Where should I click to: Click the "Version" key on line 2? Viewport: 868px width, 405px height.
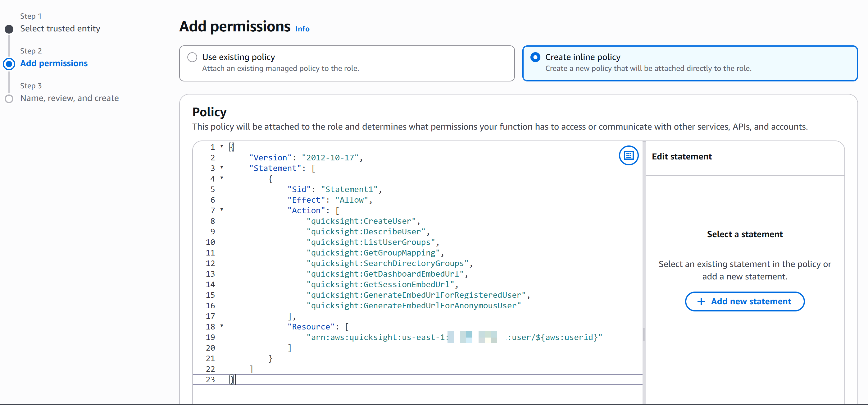click(x=270, y=158)
